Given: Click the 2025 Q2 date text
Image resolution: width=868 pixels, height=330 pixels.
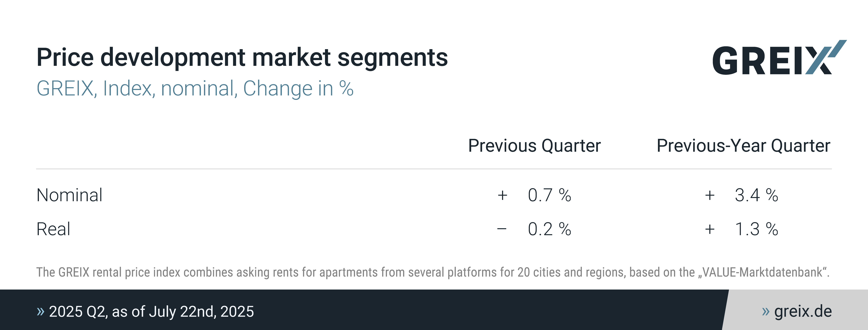Looking at the screenshot, I should (151, 311).
